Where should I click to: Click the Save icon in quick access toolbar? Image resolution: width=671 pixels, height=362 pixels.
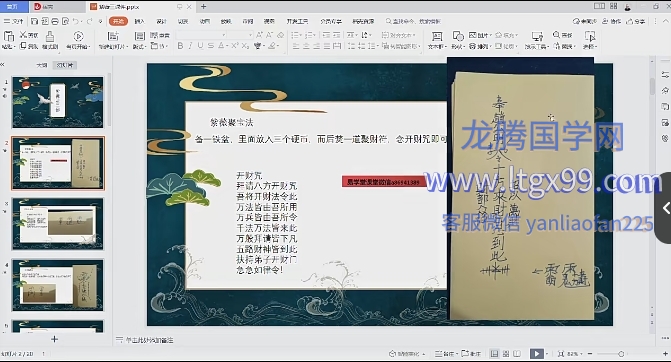[34, 21]
